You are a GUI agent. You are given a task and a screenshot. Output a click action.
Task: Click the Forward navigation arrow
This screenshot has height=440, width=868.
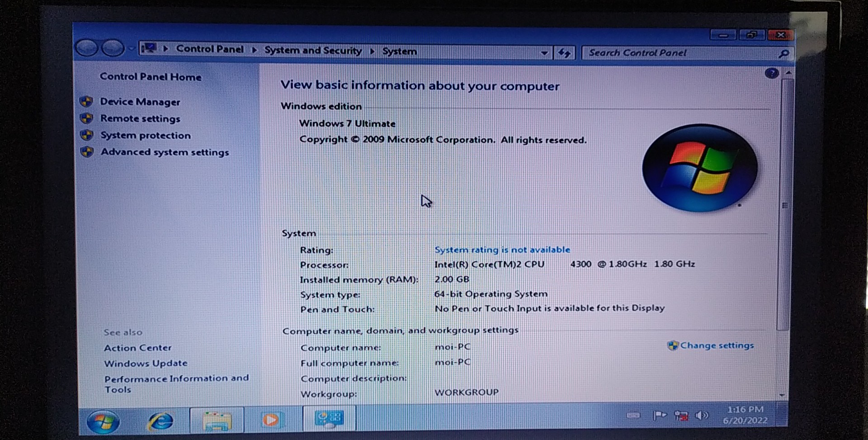[x=113, y=48]
